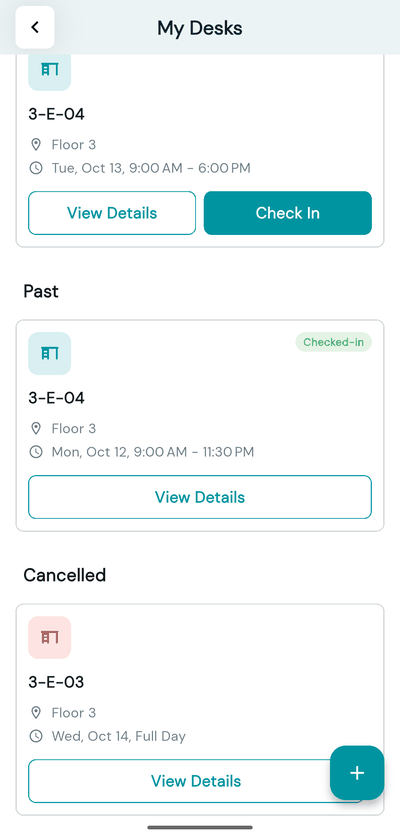Screen dimensions: 400x839
Task: Check in to desk 3-E-04
Action: pyautogui.click(x=288, y=213)
